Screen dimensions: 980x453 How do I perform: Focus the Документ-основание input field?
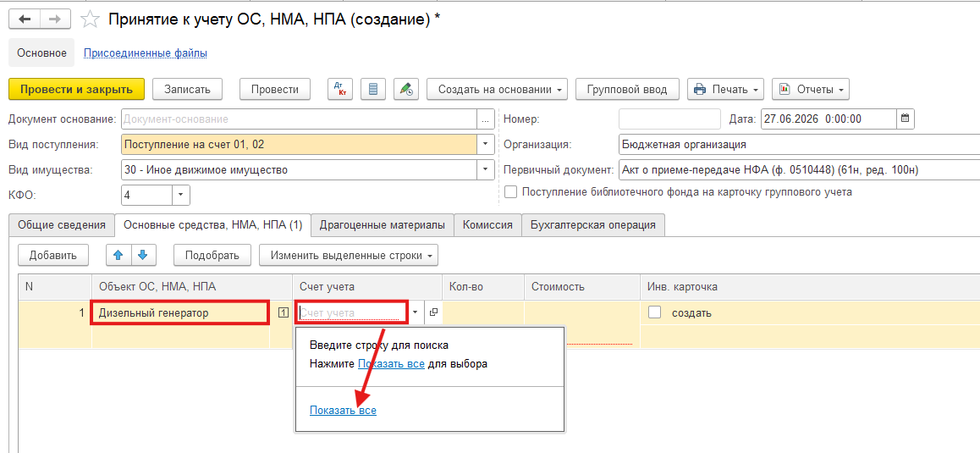299,119
